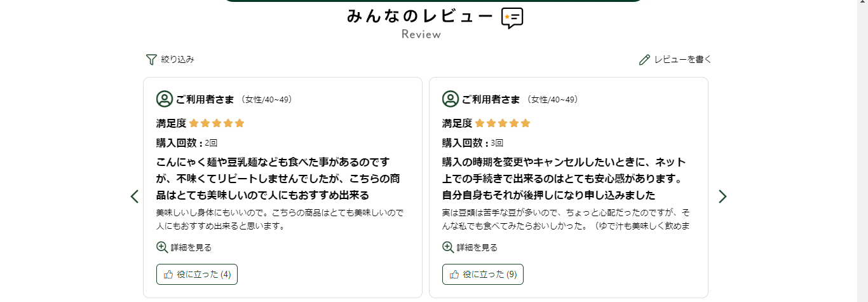Click the user avatar icon on second review

click(451, 99)
